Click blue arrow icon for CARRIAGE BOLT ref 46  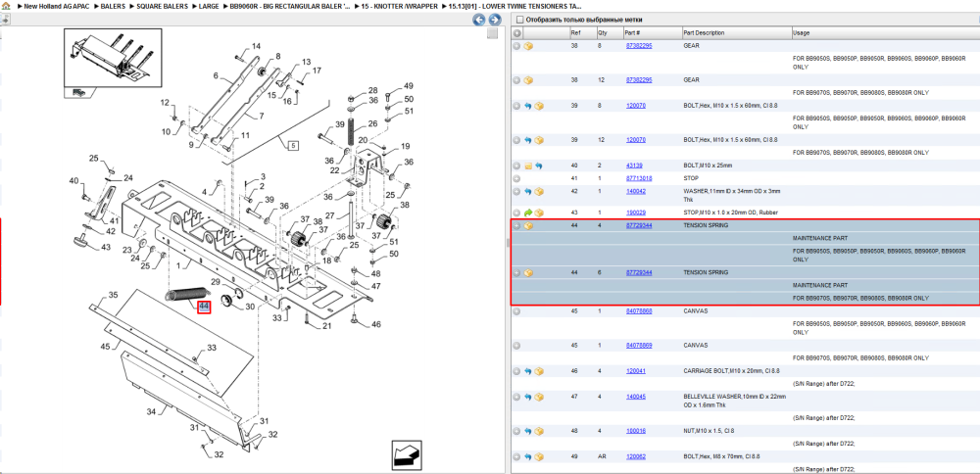528,371
